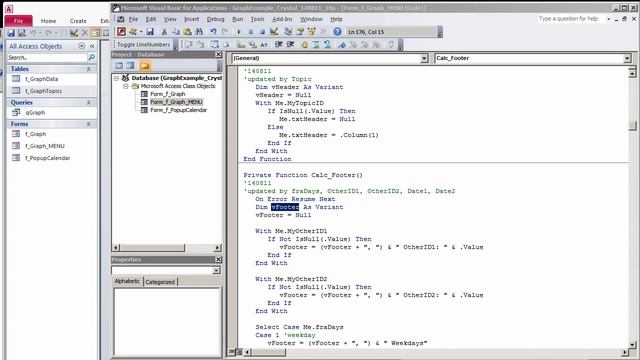This screenshot has height=360, width=640.
Task: Collapse the Access navigation pane
Action: pyautogui.click(x=92, y=46)
